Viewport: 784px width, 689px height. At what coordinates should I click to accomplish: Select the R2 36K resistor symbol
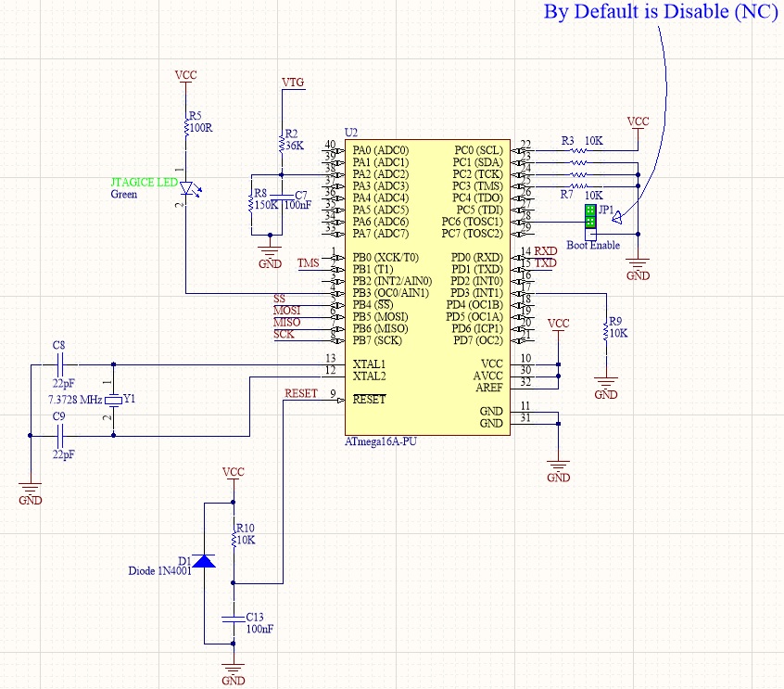tap(282, 144)
